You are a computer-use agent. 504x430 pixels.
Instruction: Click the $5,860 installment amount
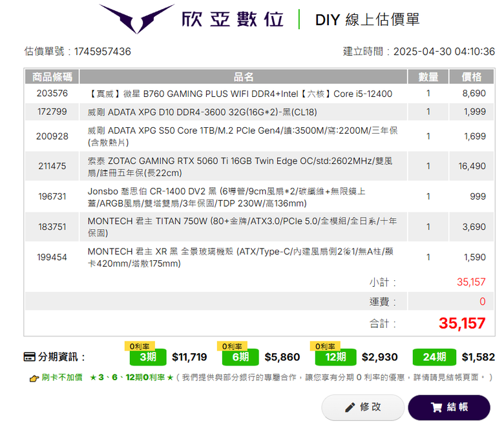click(x=282, y=357)
